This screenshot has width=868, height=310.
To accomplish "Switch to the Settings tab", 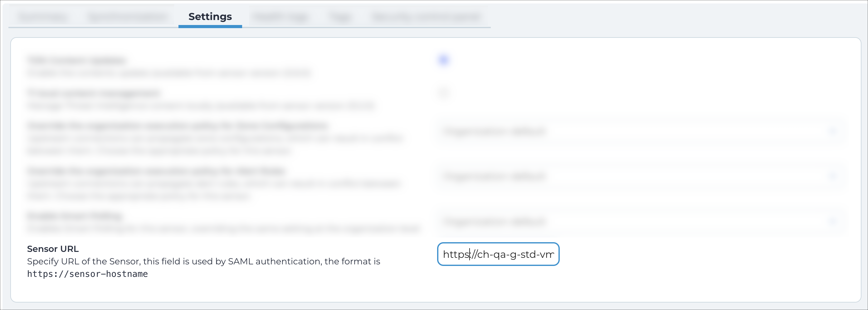I will tap(210, 16).
